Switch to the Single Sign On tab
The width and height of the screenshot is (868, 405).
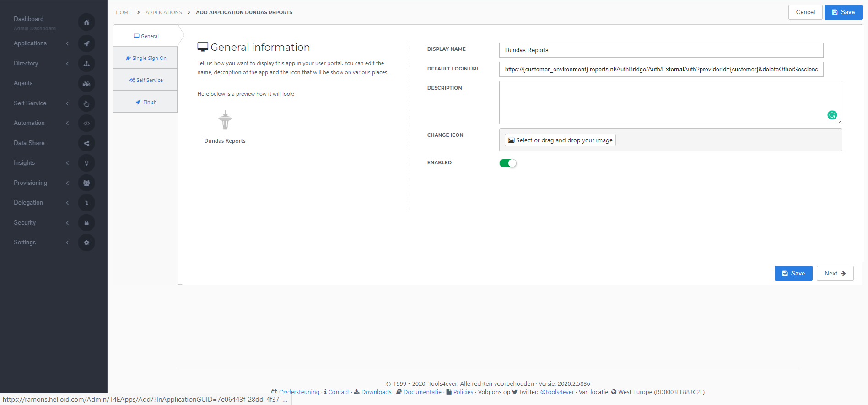(146, 58)
